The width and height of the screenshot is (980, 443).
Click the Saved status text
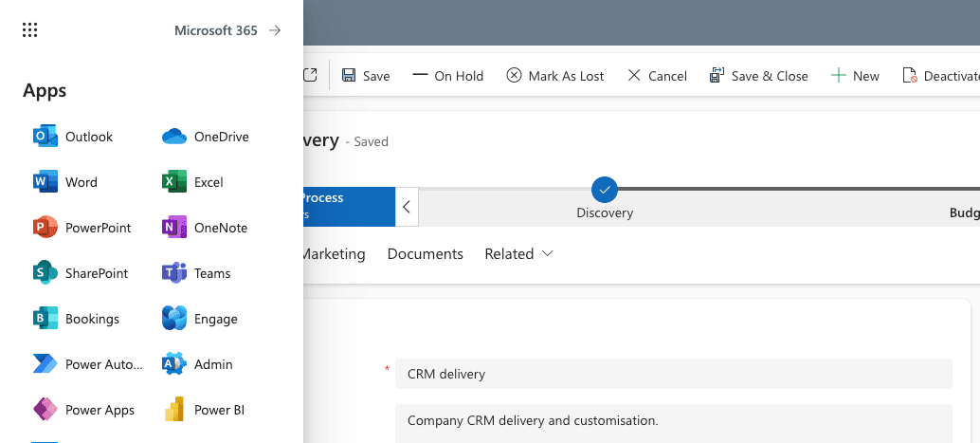coord(367,142)
